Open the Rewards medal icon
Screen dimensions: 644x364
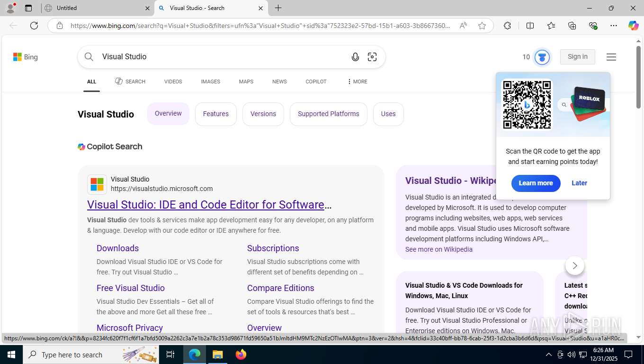542,57
